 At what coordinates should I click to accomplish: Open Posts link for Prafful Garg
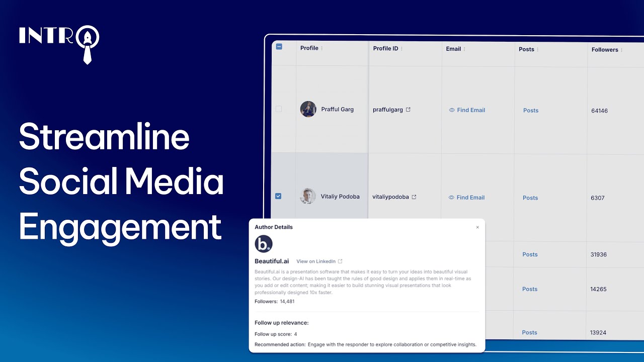tap(531, 111)
